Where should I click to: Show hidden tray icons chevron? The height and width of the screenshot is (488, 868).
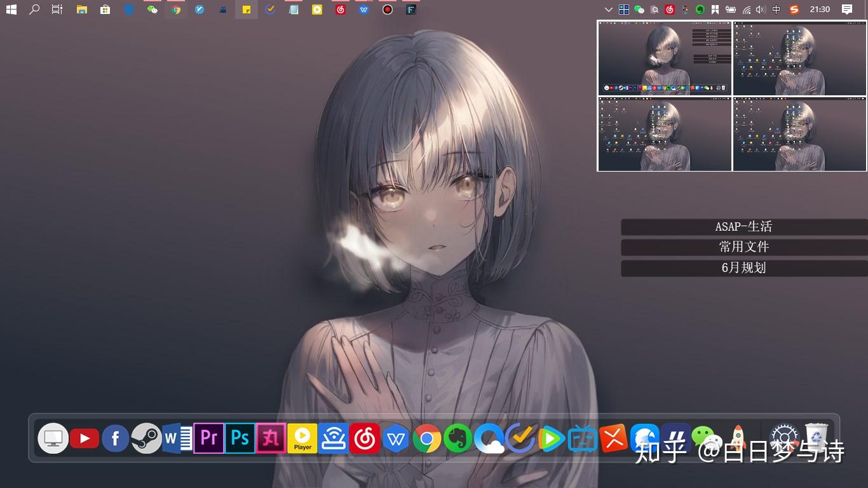609,10
